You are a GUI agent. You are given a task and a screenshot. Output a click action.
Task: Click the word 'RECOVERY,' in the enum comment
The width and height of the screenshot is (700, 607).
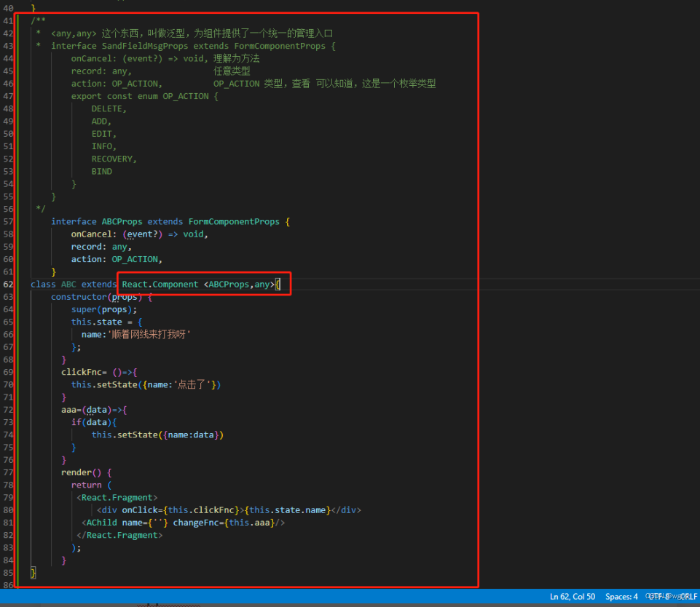click(114, 159)
